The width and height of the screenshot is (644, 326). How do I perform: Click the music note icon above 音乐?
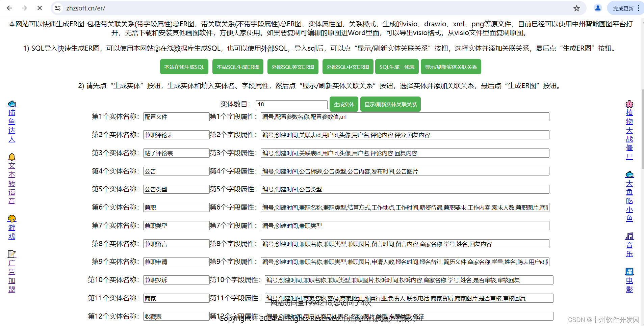629,236
